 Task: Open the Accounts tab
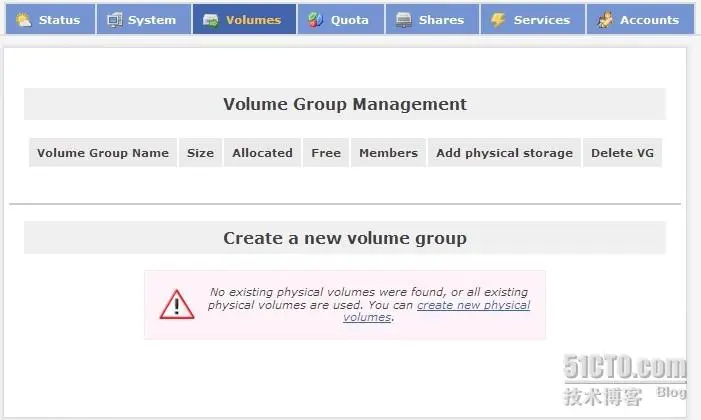[x=640, y=19]
